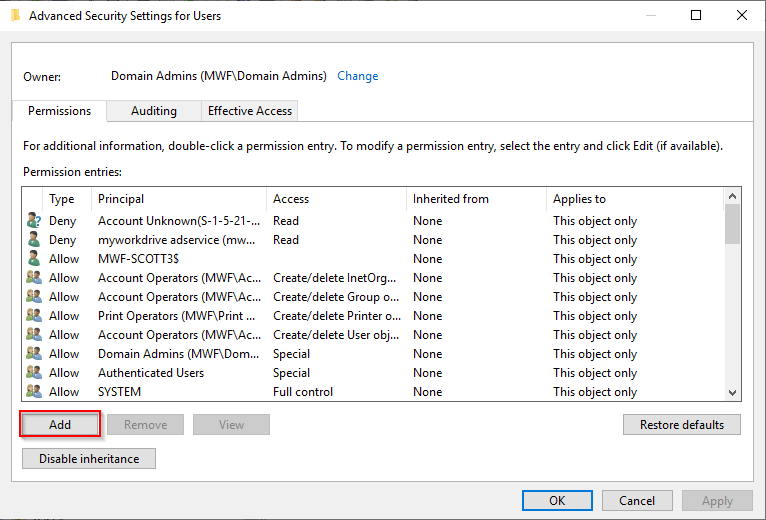Open the Effective Access tab
The width and height of the screenshot is (766, 520).
point(250,111)
